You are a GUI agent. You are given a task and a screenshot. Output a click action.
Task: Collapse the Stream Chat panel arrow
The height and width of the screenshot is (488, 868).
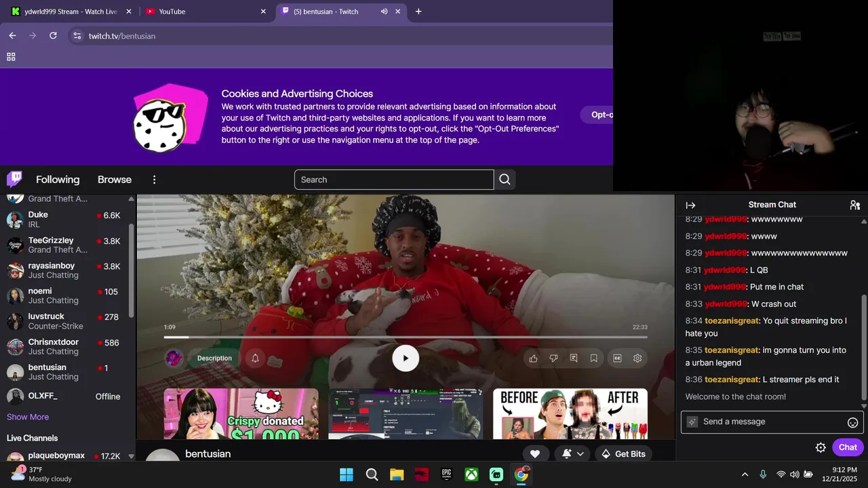click(690, 205)
